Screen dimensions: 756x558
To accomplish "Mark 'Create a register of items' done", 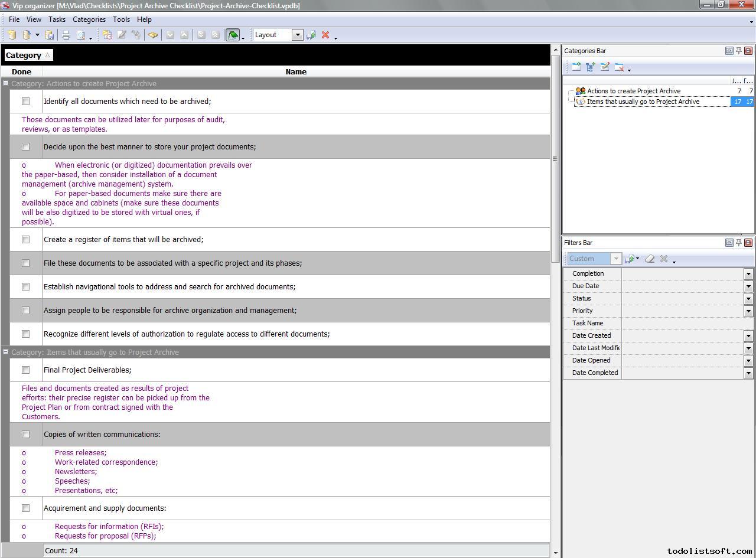I will pos(25,240).
